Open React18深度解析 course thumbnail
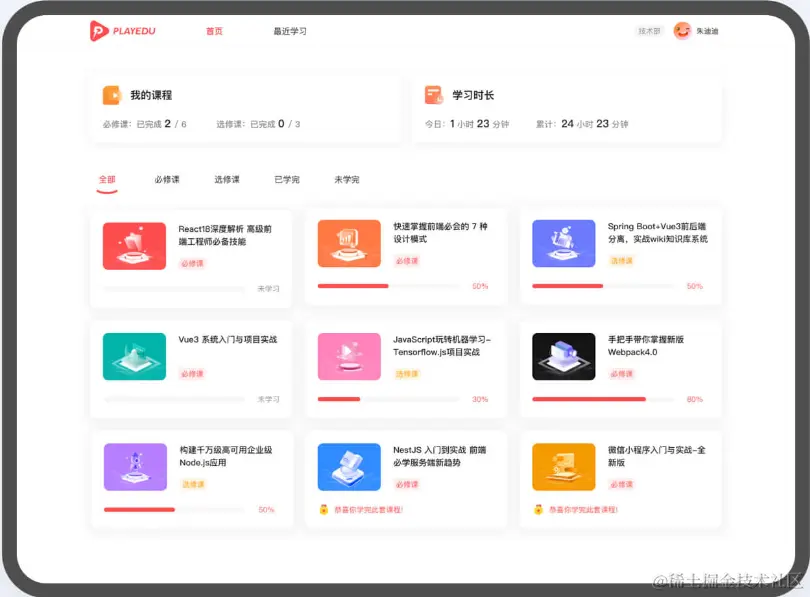810x597 pixels. pyautogui.click(x=134, y=246)
